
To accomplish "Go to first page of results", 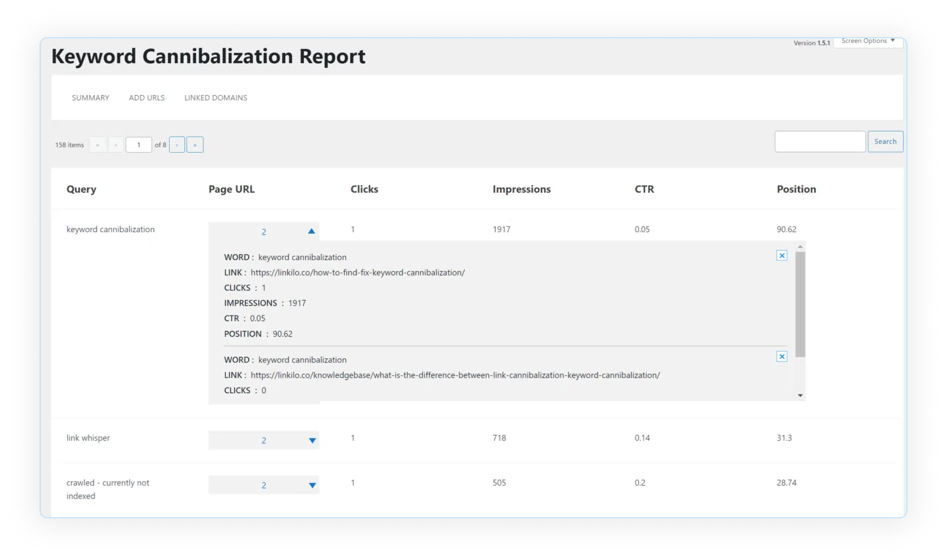I will point(98,145).
